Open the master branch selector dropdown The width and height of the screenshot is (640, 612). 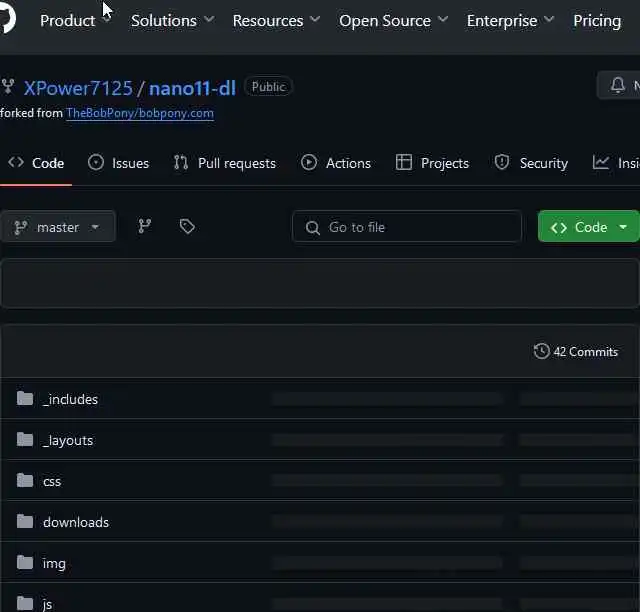coord(58,227)
